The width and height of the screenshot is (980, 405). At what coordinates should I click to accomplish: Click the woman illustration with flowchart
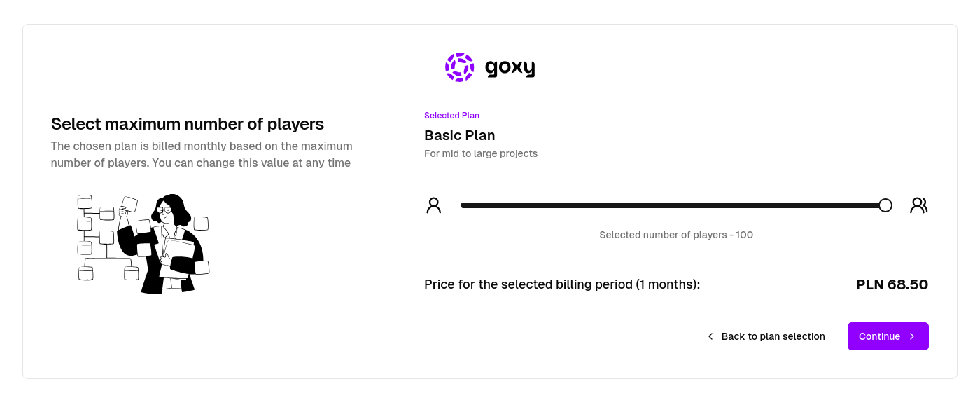click(143, 243)
